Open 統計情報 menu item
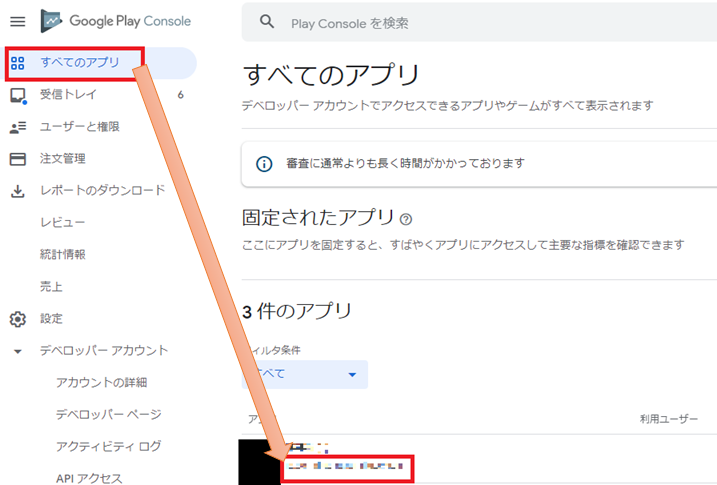 click(63, 255)
